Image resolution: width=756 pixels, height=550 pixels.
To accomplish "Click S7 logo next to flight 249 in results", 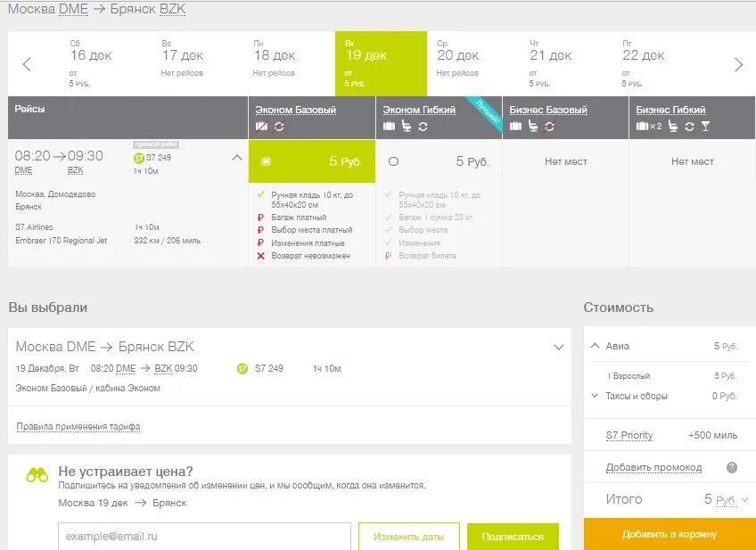I will (139, 158).
